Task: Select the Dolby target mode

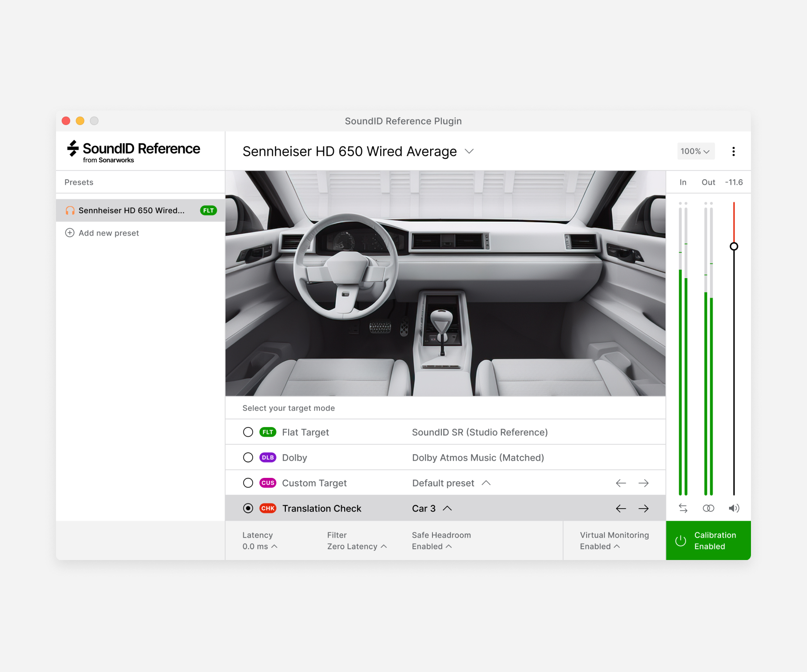Action: pos(248,457)
